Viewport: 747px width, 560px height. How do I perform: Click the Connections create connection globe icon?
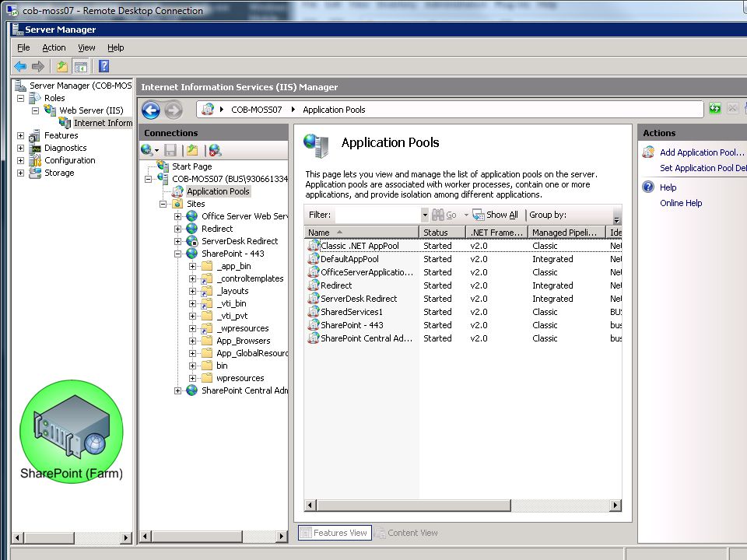pos(147,150)
